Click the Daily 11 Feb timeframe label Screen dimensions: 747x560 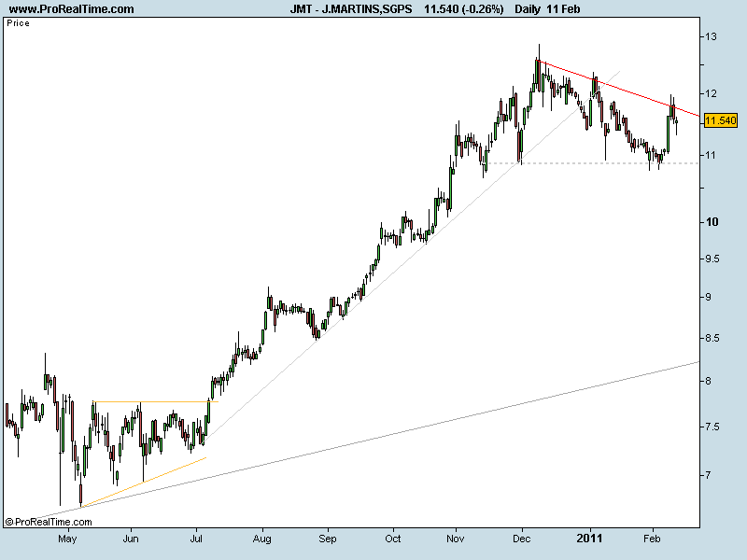point(547,9)
